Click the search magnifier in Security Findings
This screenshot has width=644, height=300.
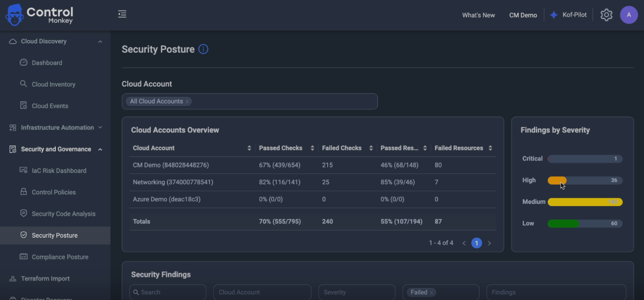click(x=135, y=292)
